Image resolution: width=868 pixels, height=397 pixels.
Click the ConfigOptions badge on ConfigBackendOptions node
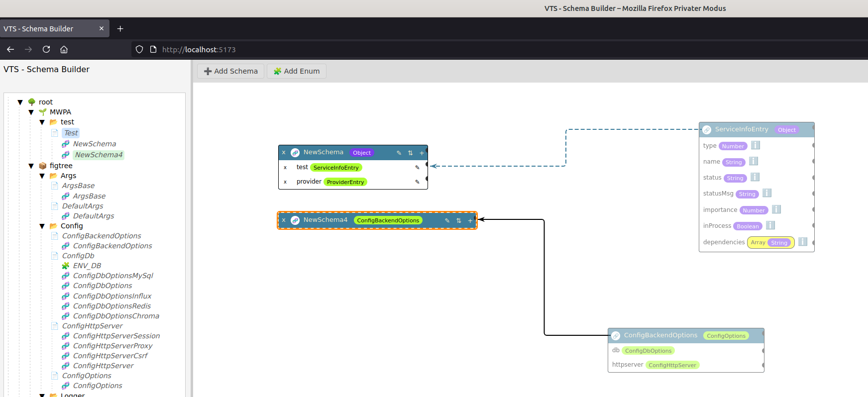tap(726, 336)
